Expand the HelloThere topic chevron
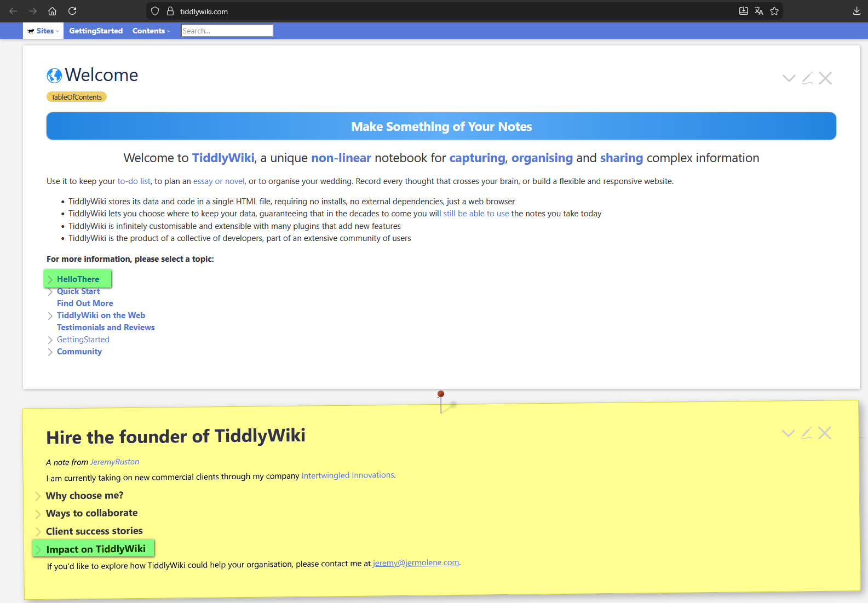 tap(50, 279)
